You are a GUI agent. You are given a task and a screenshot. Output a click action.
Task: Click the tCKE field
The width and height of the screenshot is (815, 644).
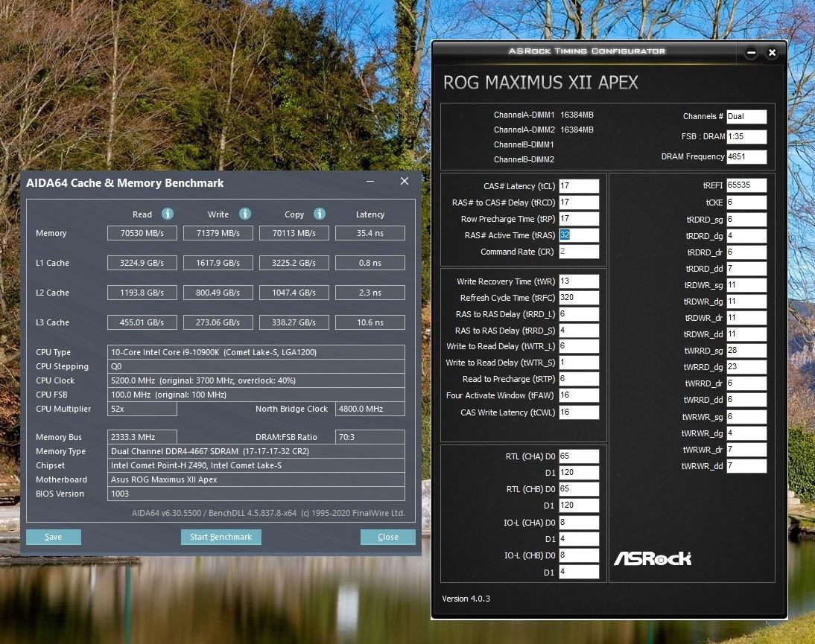pyautogui.click(x=746, y=202)
